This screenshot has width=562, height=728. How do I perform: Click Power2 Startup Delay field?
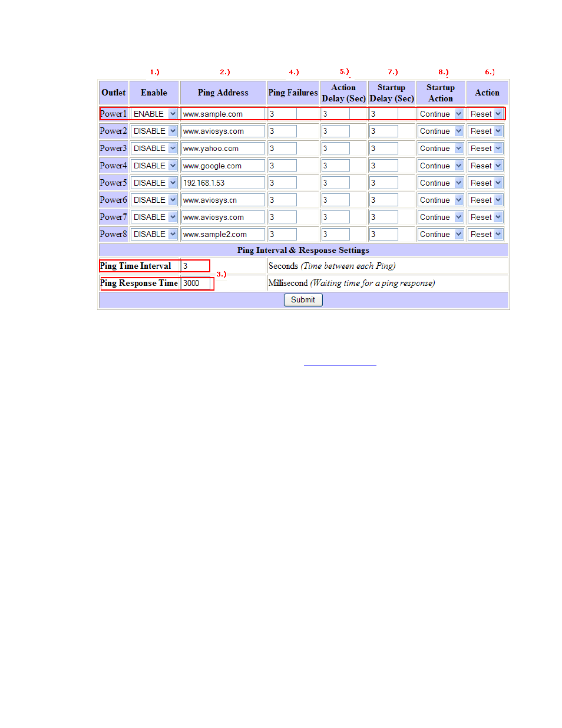(384, 131)
